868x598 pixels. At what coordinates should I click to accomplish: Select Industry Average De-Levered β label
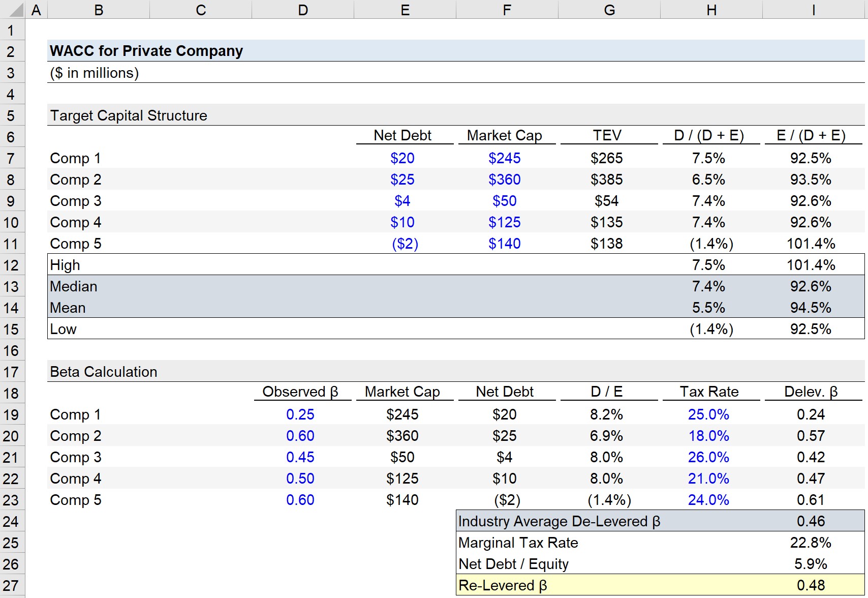[560, 521]
